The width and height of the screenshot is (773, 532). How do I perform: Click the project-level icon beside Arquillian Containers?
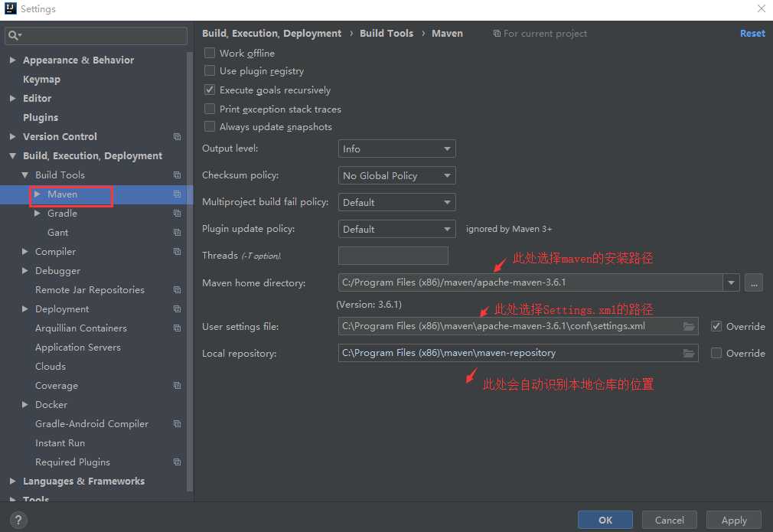click(x=177, y=328)
